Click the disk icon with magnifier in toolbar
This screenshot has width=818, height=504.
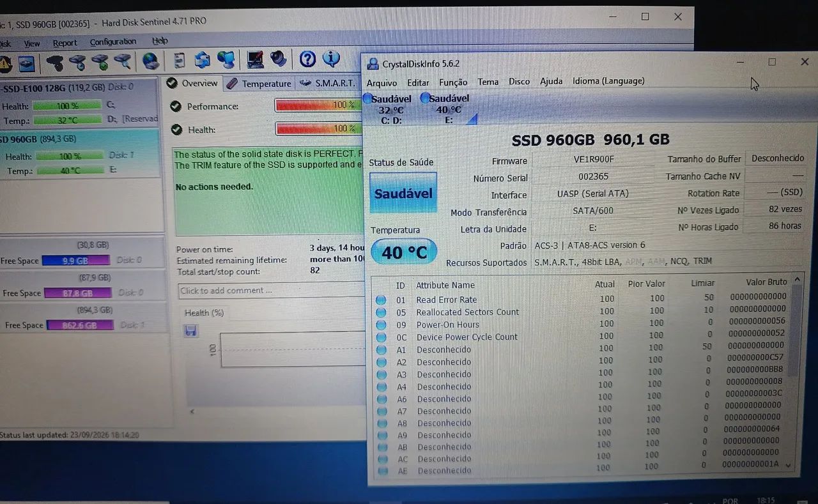point(122,63)
